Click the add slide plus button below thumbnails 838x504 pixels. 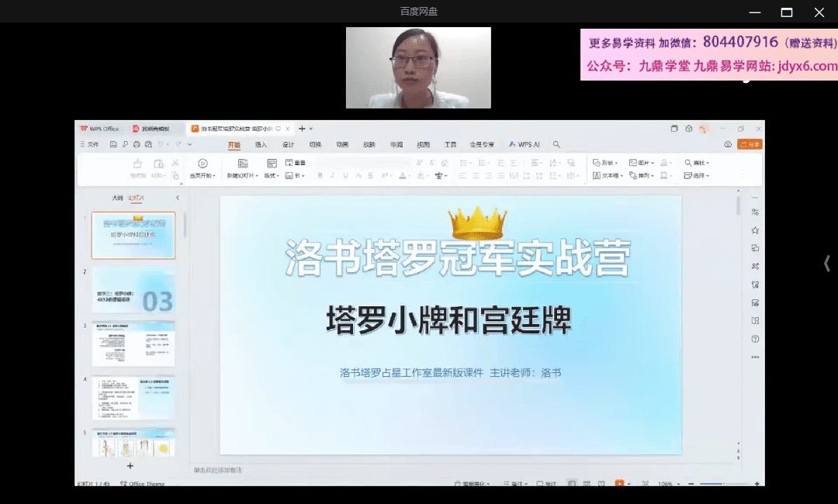(130, 466)
